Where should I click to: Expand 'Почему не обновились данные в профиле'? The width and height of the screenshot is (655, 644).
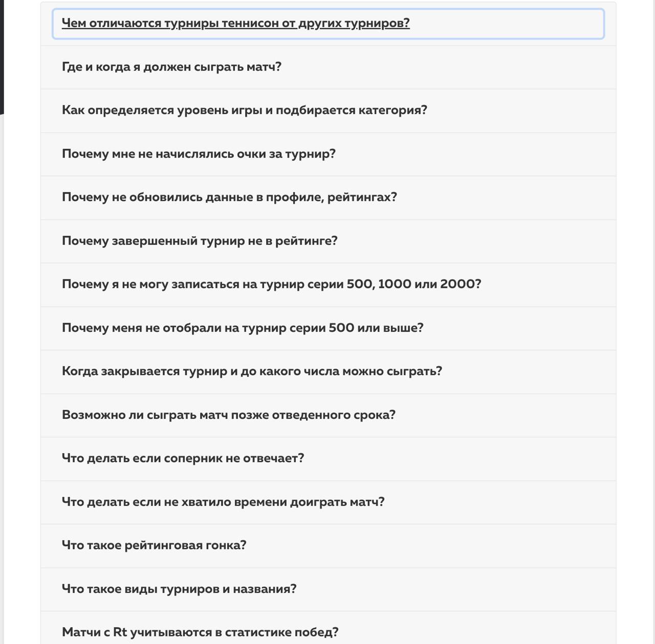click(x=328, y=198)
